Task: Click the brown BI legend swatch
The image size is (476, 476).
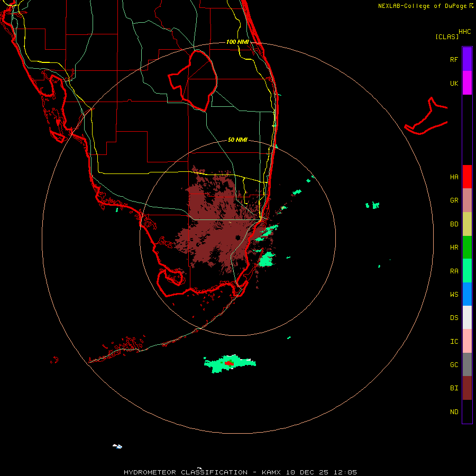Action: click(467, 388)
